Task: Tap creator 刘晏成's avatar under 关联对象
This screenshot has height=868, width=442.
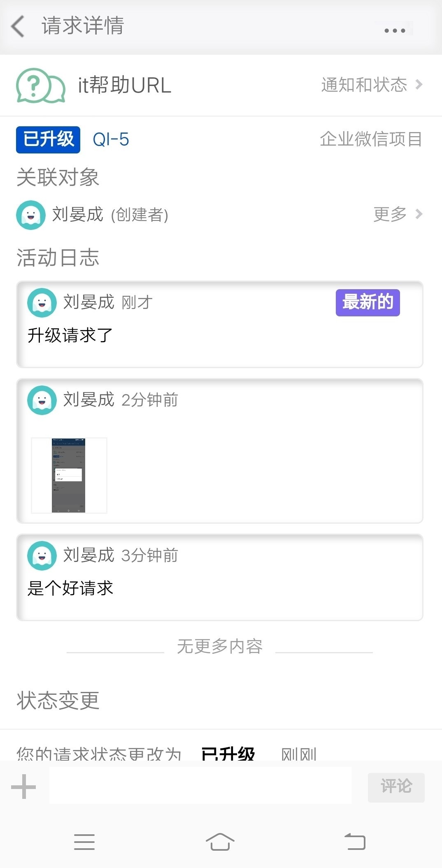Action: pyautogui.click(x=30, y=215)
